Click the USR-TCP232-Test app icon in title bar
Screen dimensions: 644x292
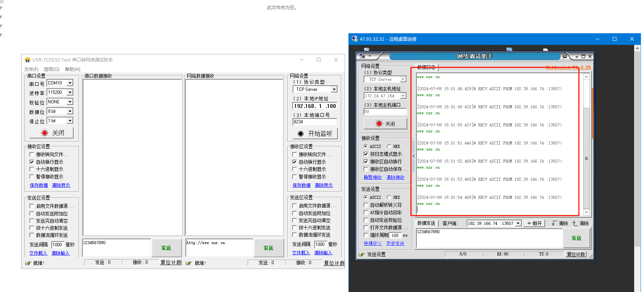point(27,60)
